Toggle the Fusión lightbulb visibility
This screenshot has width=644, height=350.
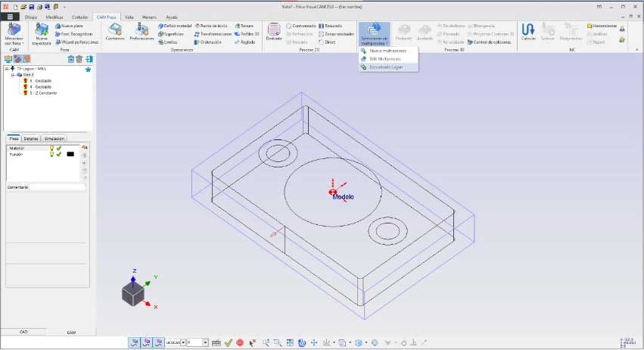click(51, 154)
